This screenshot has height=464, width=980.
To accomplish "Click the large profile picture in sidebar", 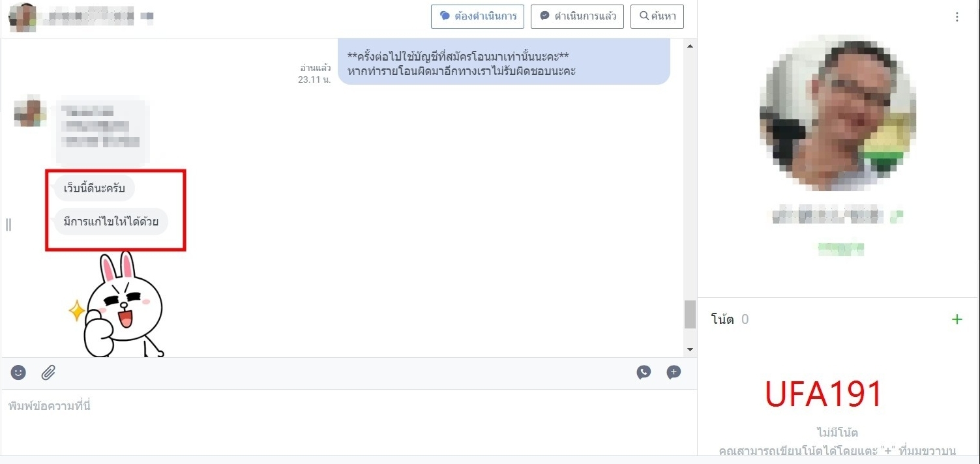I will click(837, 113).
